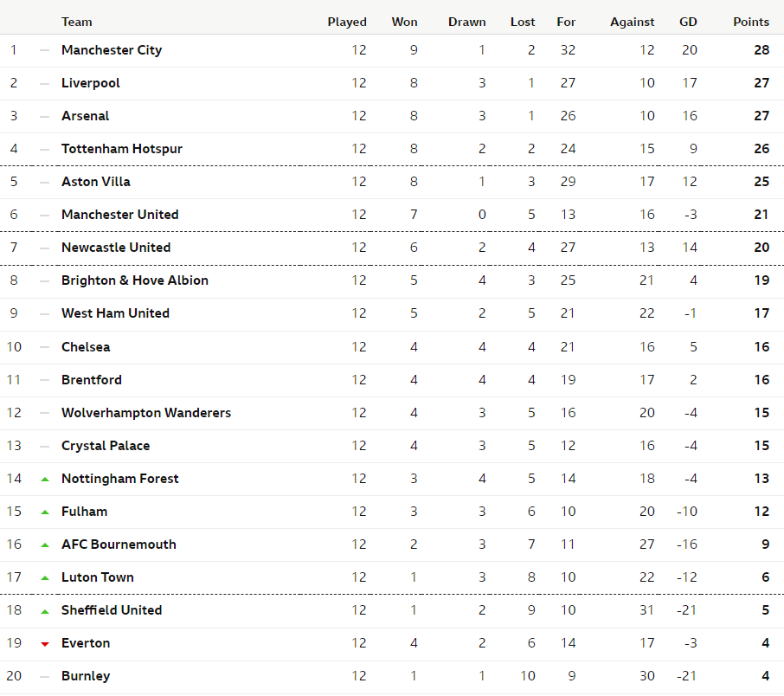Select Wolverhampton Wanderers in the table
This screenshot has width=784, height=696.
coord(146,413)
